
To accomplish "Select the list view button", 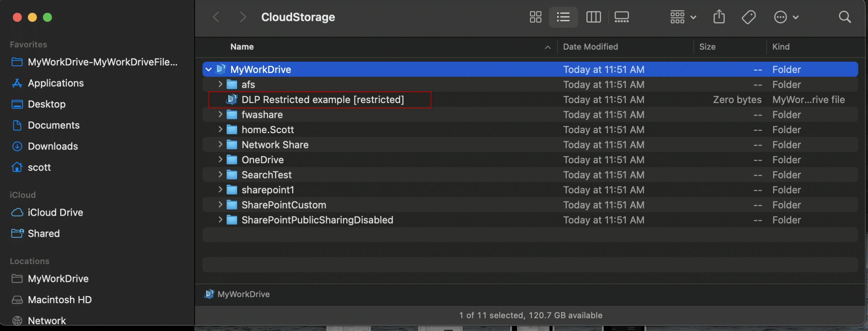I will pos(563,17).
